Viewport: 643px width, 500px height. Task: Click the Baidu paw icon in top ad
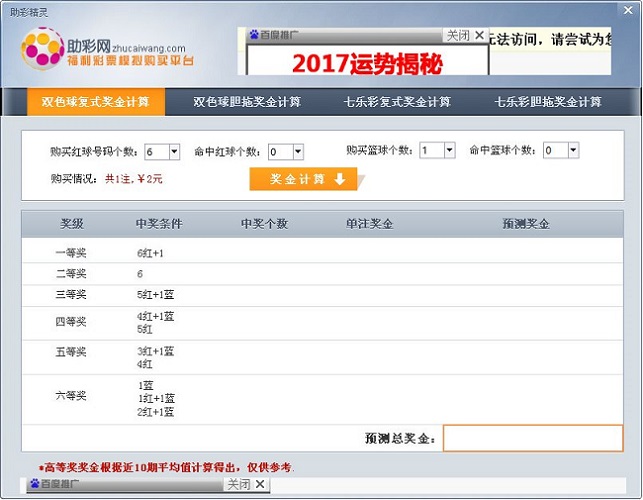click(254, 35)
